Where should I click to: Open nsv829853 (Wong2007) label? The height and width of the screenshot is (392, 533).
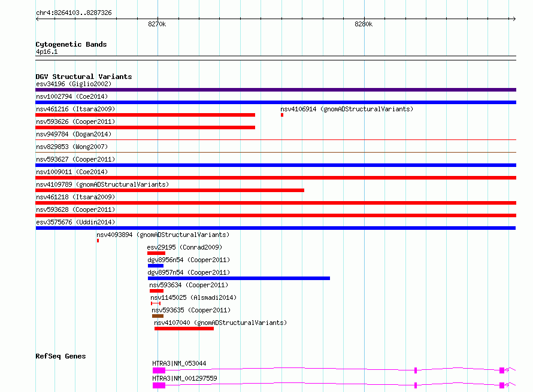pyautogui.click(x=72, y=147)
